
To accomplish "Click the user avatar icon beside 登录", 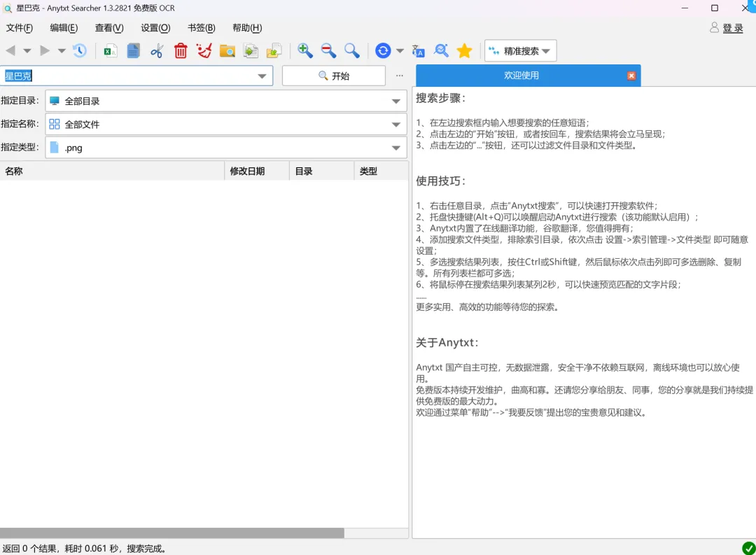I will click(714, 27).
